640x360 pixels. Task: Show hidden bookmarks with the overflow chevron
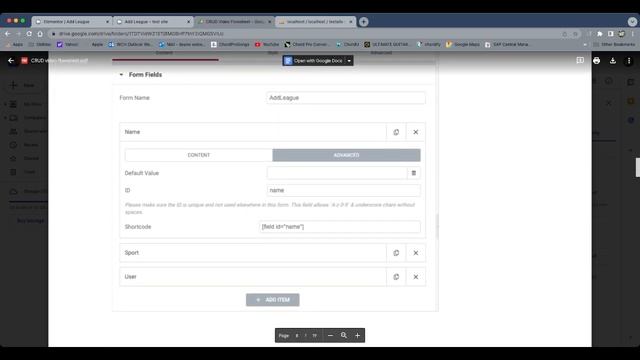click(585, 44)
